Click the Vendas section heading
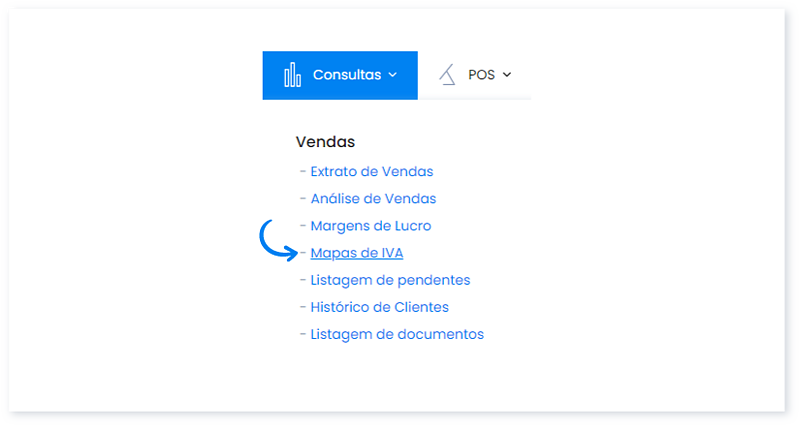 pyautogui.click(x=325, y=142)
